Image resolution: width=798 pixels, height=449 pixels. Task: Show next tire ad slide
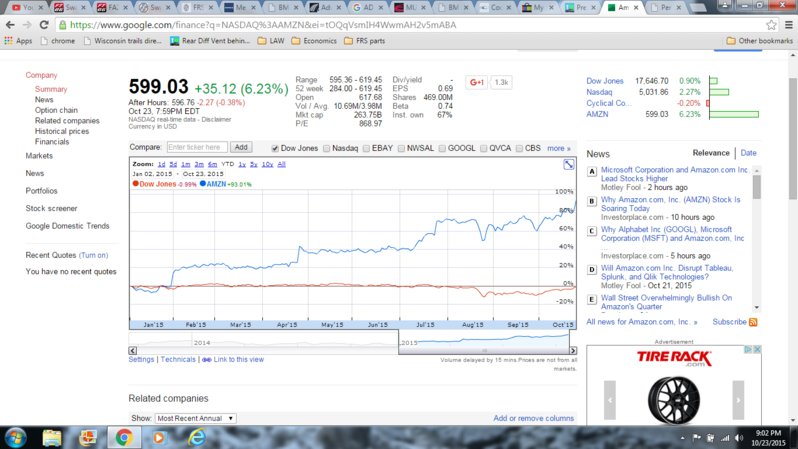[x=738, y=400]
